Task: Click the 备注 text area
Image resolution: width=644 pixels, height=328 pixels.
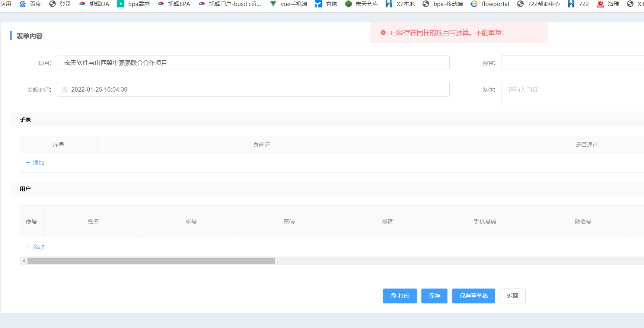Action: click(x=573, y=93)
